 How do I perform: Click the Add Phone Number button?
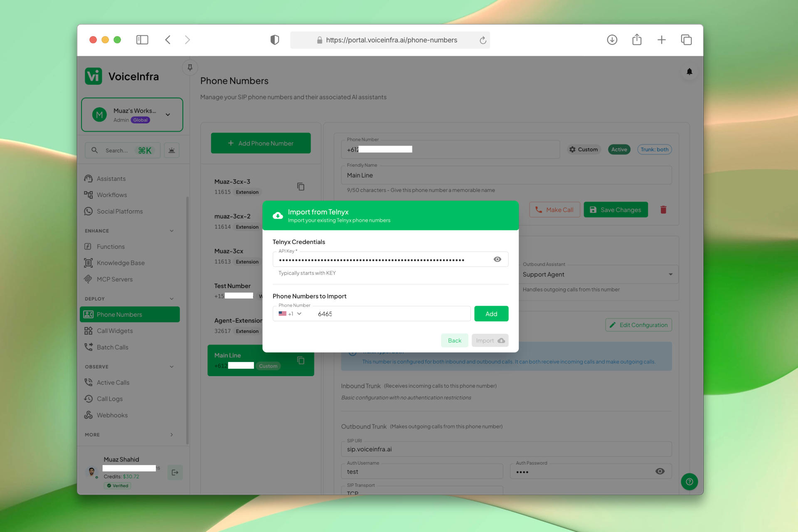point(261,143)
